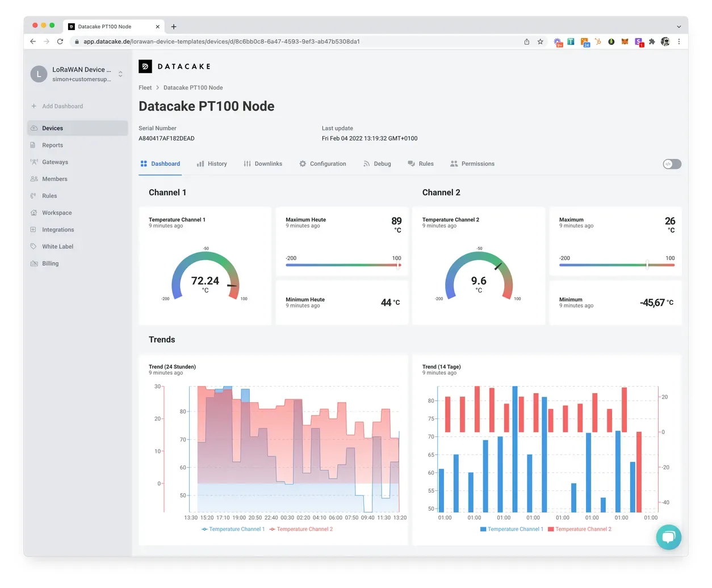Switch to the History tab
712x588 pixels.
click(212, 163)
